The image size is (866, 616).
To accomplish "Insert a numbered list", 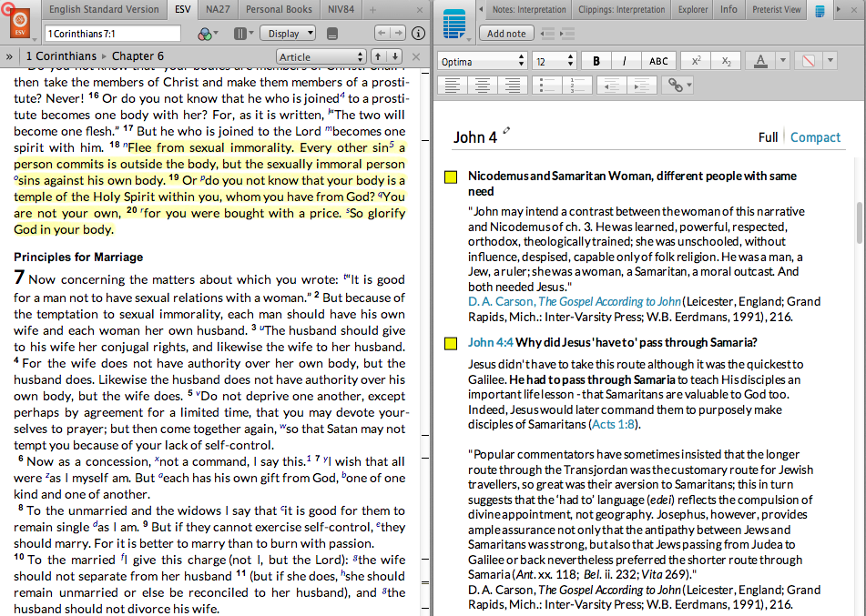I will [577, 85].
